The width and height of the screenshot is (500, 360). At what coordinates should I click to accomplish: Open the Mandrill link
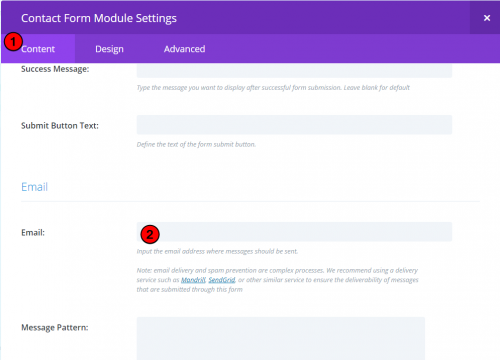click(x=193, y=280)
